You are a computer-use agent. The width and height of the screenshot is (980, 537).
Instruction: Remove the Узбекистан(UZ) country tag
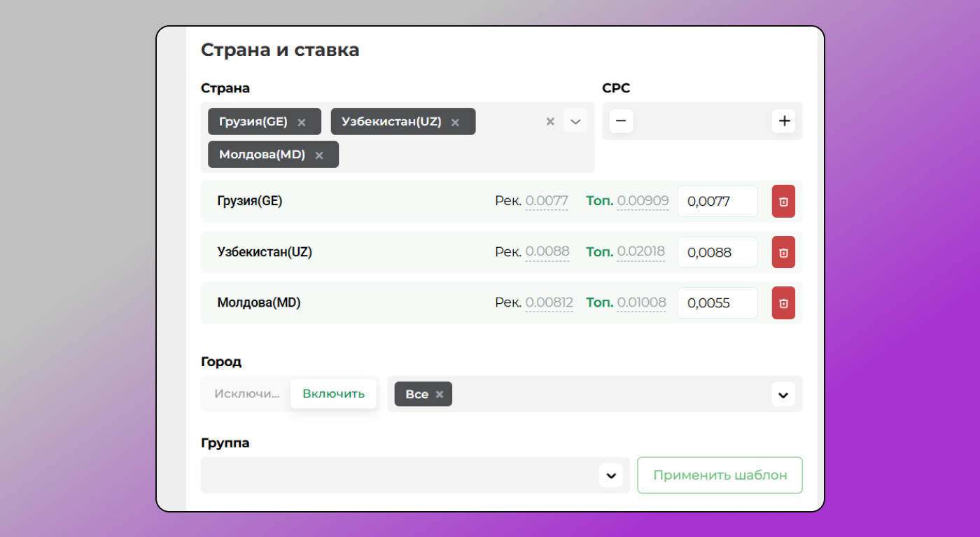pos(455,121)
